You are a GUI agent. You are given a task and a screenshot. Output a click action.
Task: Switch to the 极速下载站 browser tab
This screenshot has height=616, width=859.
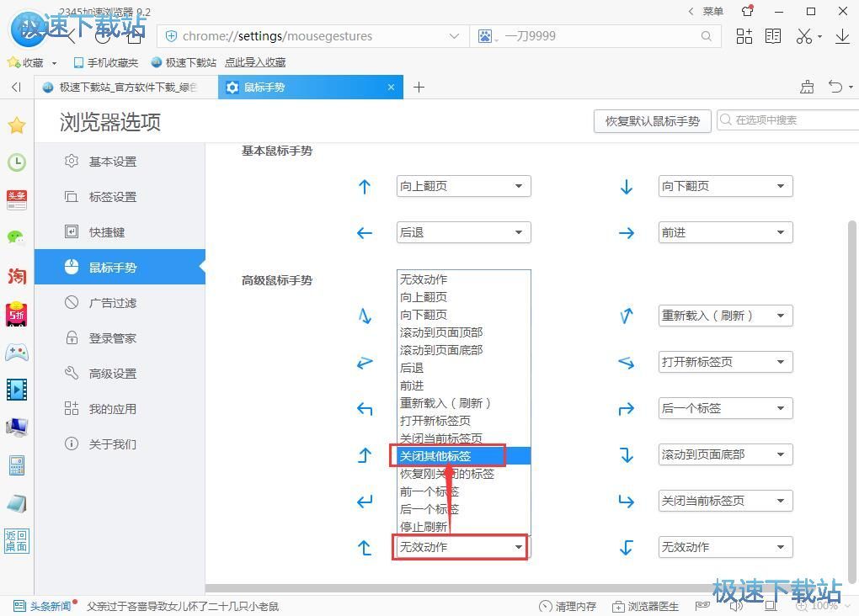click(x=126, y=87)
